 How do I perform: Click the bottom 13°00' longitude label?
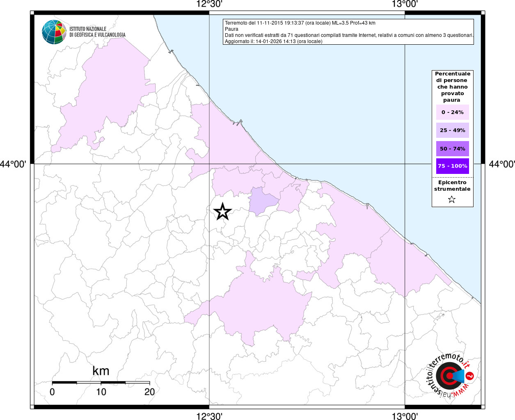405,416
